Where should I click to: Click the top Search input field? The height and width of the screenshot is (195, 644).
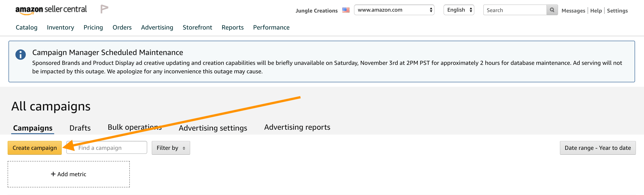click(x=514, y=10)
